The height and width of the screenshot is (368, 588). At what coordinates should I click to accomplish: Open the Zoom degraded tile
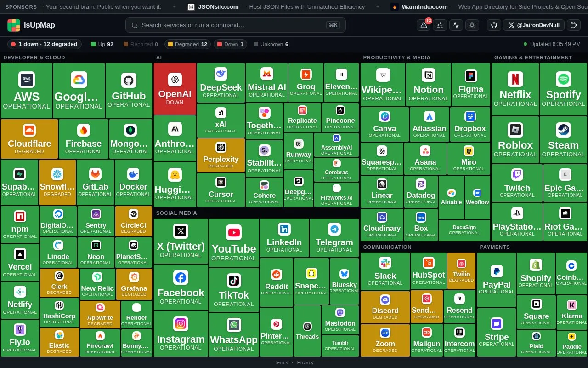pyautogui.click(x=385, y=340)
